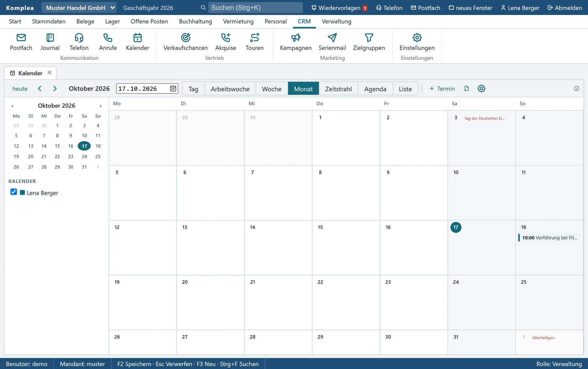Viewport: 588px width, 369px height.
Task: Open the Muster Handel GmbH company dropdown
Action: [79, 8]
